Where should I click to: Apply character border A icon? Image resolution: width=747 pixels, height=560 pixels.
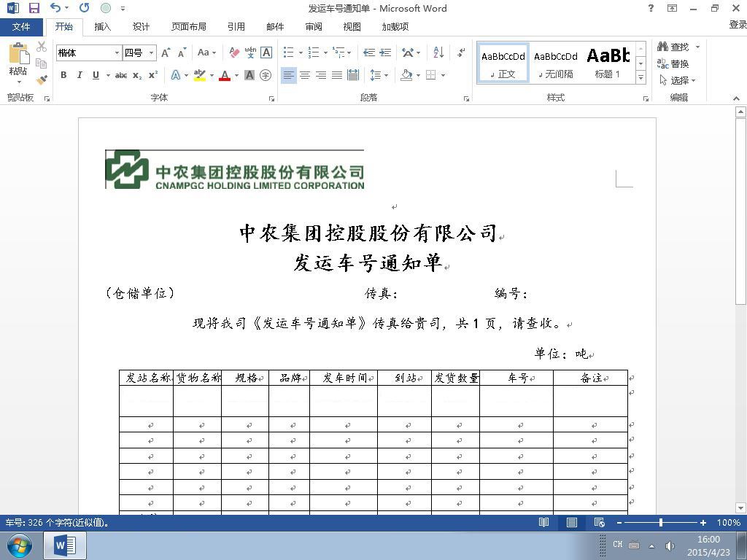click(266, 52)
